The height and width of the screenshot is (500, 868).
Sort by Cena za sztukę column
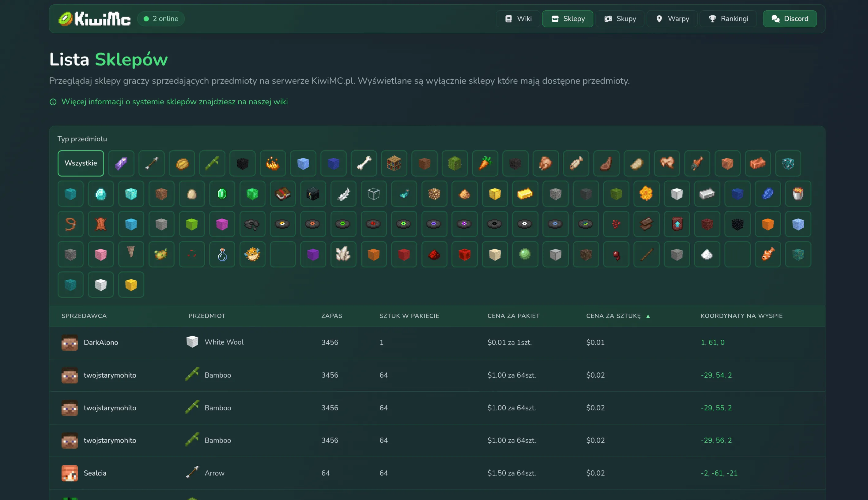(x=613, y=315)
